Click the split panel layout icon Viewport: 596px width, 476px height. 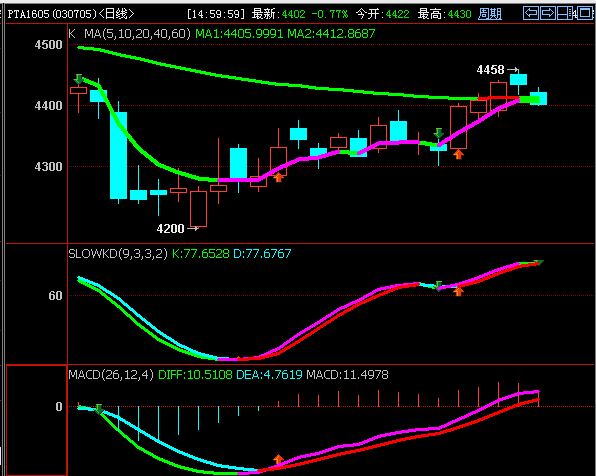tap(564, 13)
